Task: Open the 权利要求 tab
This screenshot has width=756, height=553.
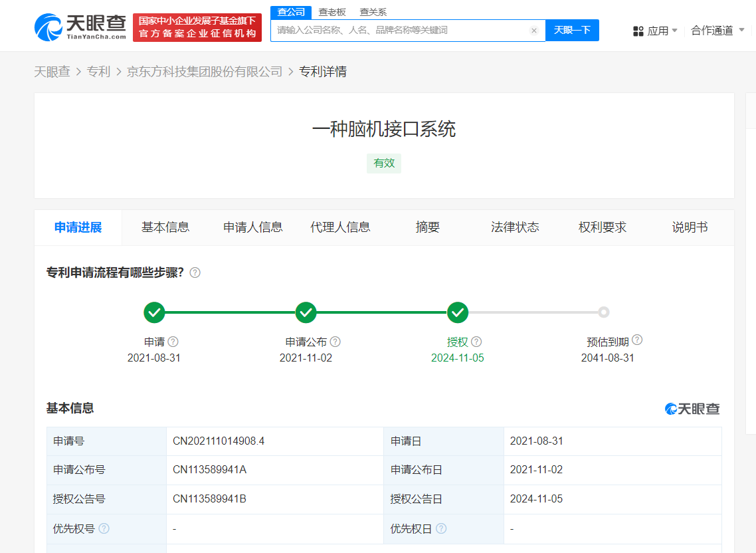Action: pyautogui.click(x=603, y=227)
